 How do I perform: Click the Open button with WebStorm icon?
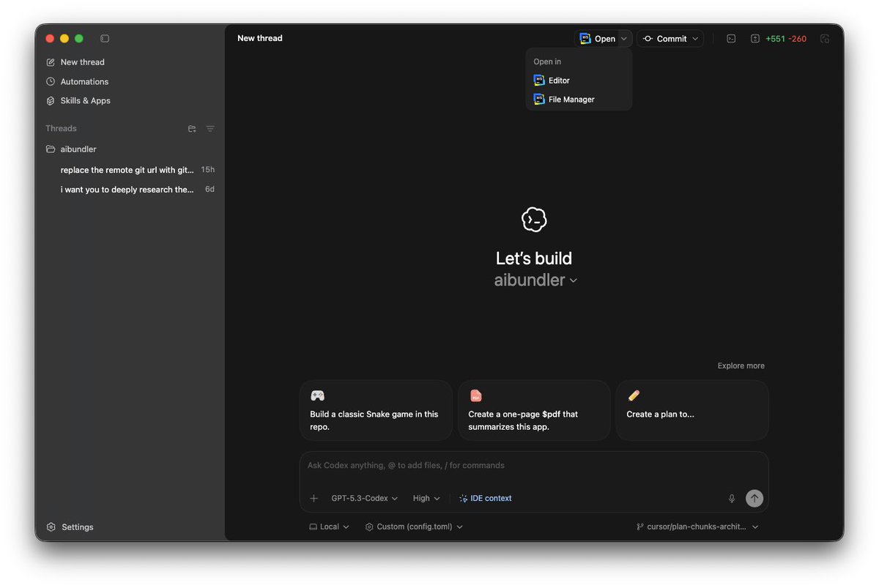[596, 39]
